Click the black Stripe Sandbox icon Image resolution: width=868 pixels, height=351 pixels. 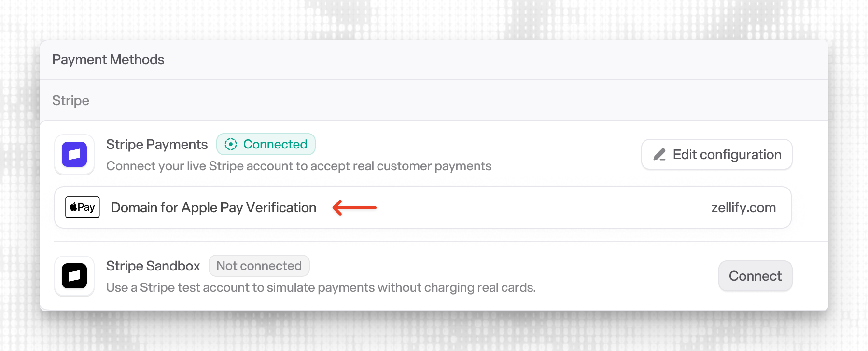[x=74, y=276]
